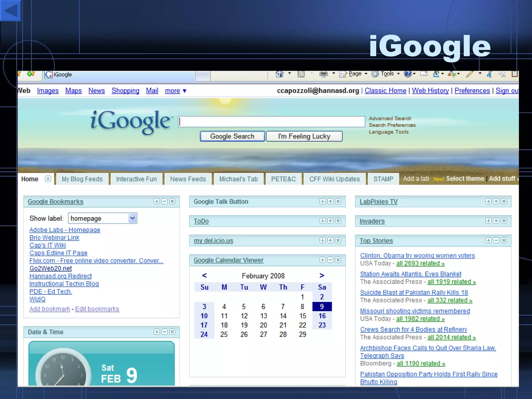Close the Google Talk Button gadget
The height and width of the screenshot is (399, 532).
click(x=338, y=201)
